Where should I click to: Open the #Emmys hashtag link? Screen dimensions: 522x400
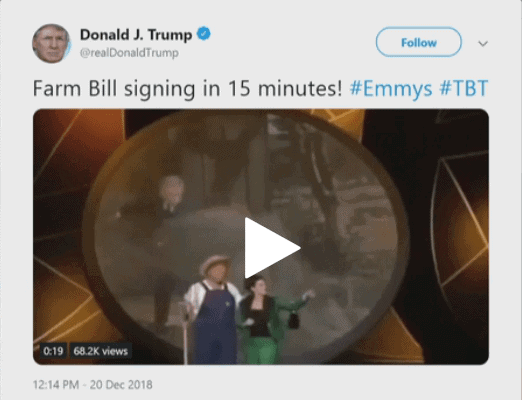point(391,89)
